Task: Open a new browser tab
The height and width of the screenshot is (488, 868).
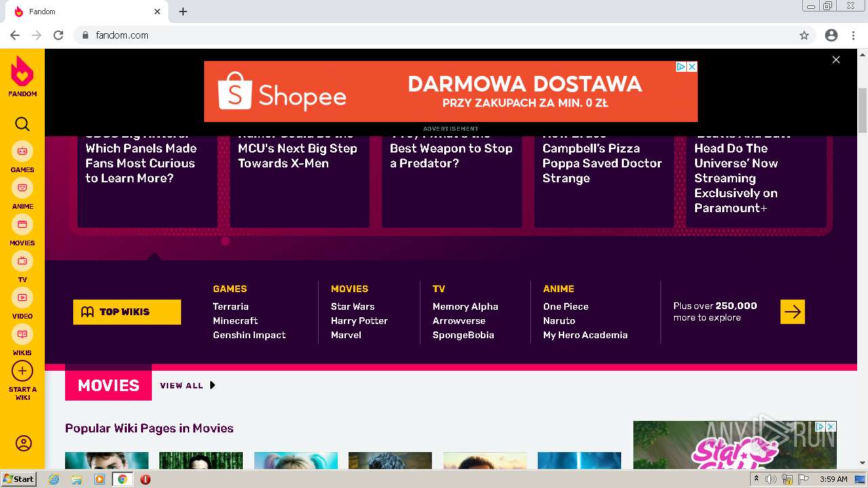Action: 183,12
